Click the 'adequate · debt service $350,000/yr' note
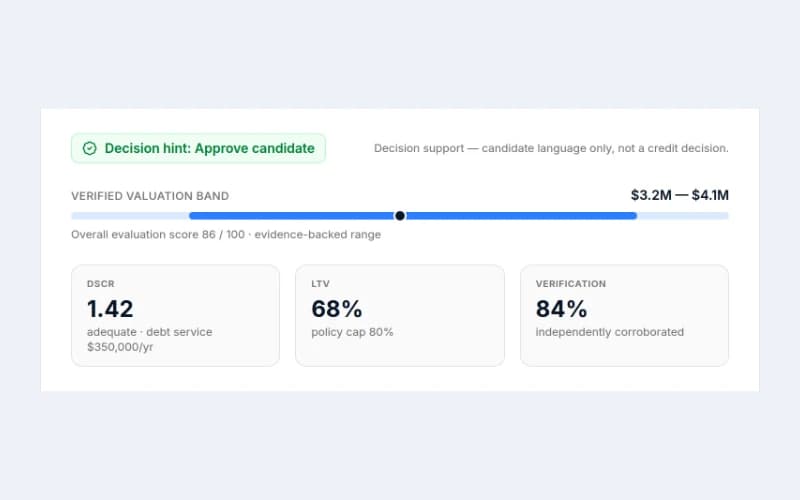The image size is (800, 500). (149, 339)
